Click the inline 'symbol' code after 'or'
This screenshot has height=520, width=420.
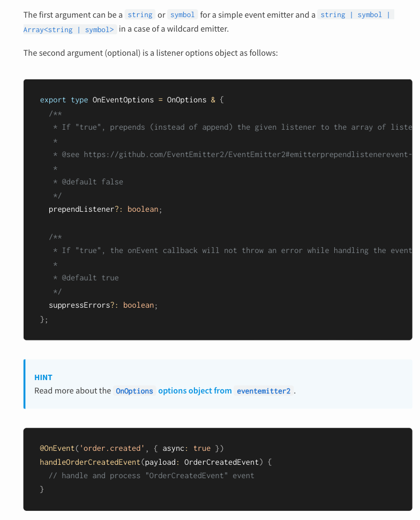[x=182, y=15]
